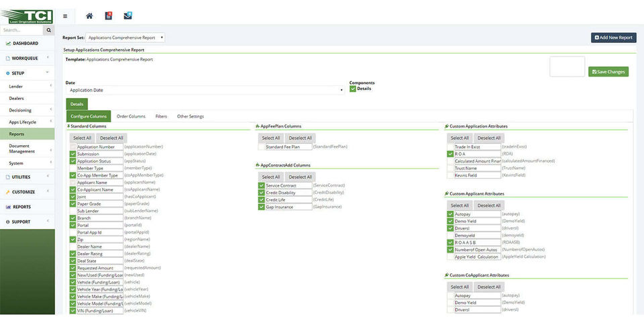Uncheck the Autopay applicant attribute checkbox
The image size is (644, 327).
coord(451,214)
